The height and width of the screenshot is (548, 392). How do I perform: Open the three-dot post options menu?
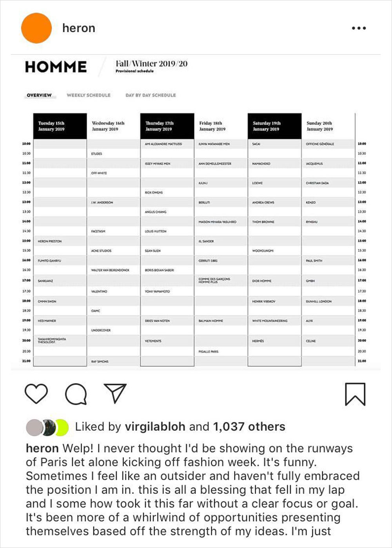click(359, 28)
